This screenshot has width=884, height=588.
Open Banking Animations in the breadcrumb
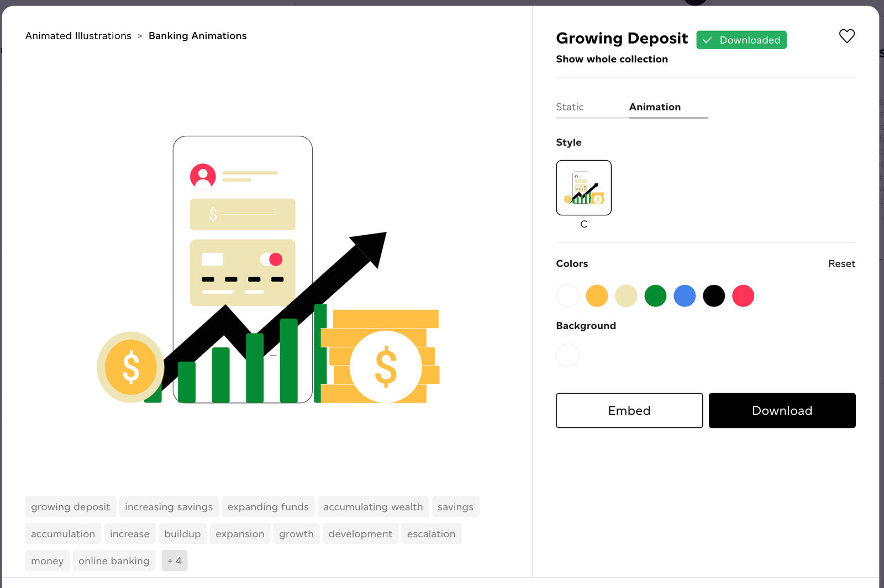click(x=197, y=35)
